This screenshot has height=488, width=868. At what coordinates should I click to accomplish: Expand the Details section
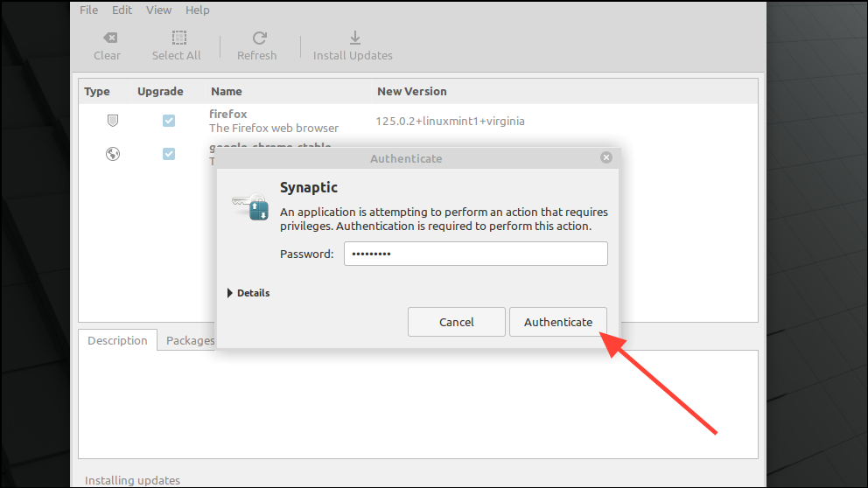248,293
